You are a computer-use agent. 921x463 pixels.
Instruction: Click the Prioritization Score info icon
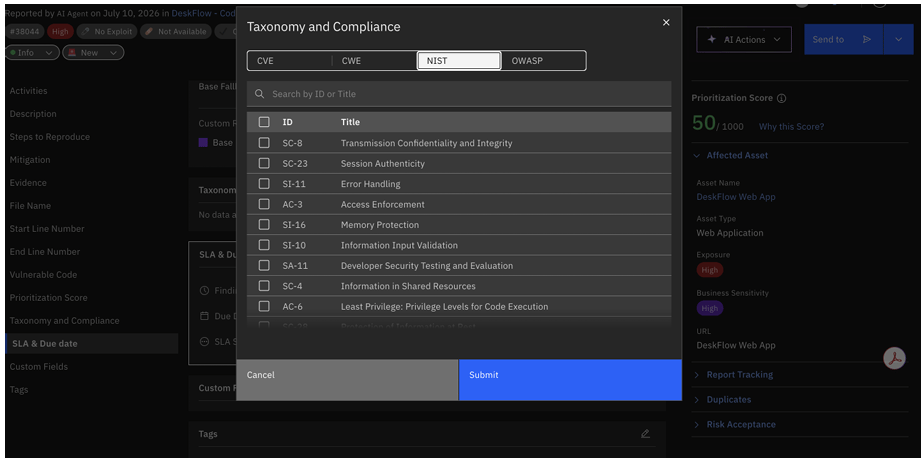(781, 98)
